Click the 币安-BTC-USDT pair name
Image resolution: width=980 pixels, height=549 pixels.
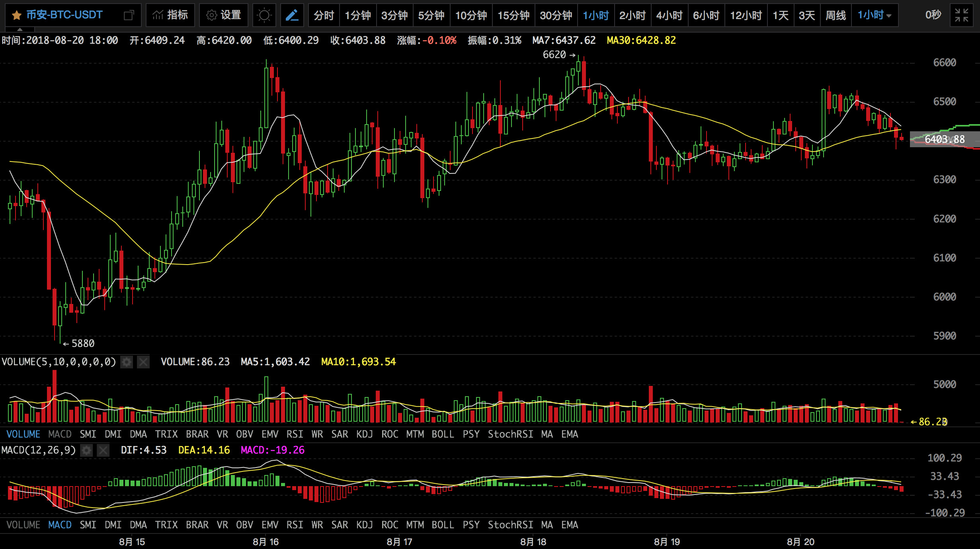click(64, 15)
